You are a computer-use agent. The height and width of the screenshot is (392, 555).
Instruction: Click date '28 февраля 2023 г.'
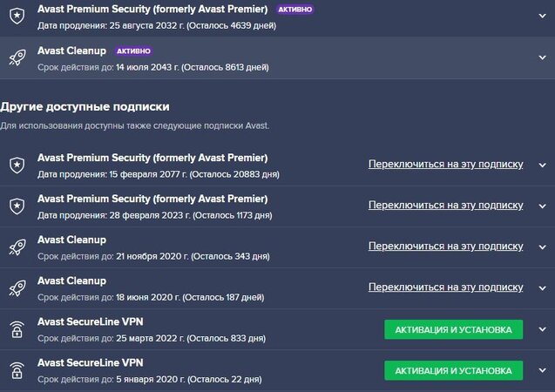[150, 215]
